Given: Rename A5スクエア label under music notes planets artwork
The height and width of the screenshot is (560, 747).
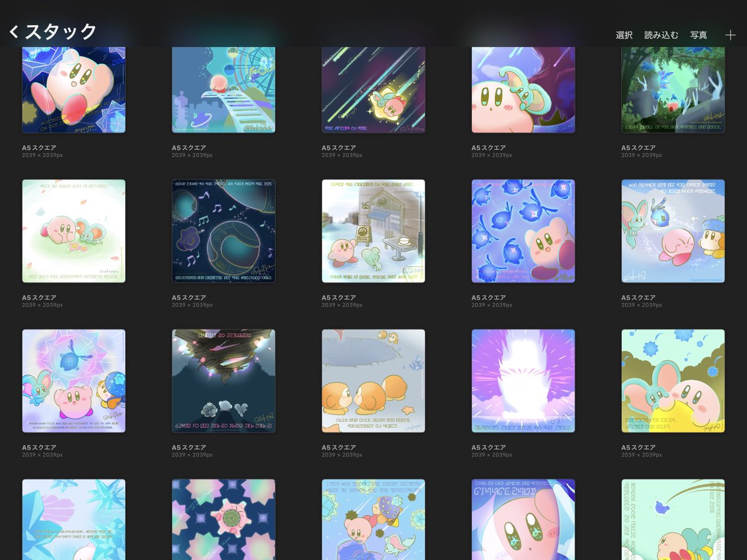Looking at the screenshot, I should pyautogui.click(x=189, y=297).
